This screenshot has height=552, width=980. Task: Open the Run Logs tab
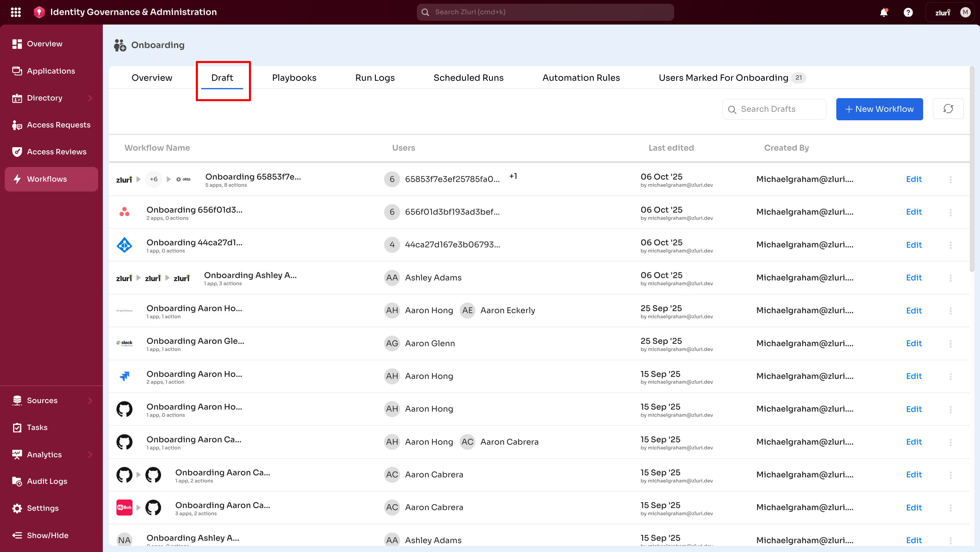click(x=375, y=78)
